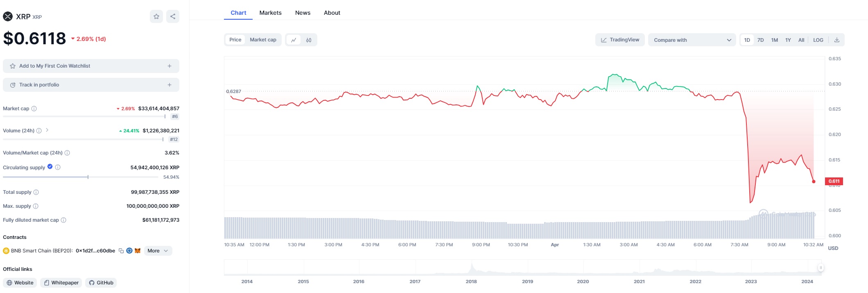Click the current price 0.611 label
The image size is (868, 293).
834,181
